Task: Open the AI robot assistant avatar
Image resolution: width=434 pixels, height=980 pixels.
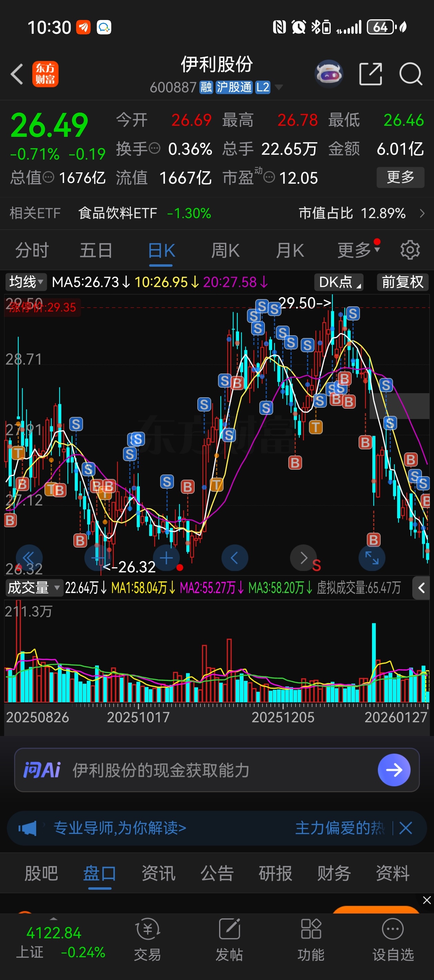Action: coord(329,74)
